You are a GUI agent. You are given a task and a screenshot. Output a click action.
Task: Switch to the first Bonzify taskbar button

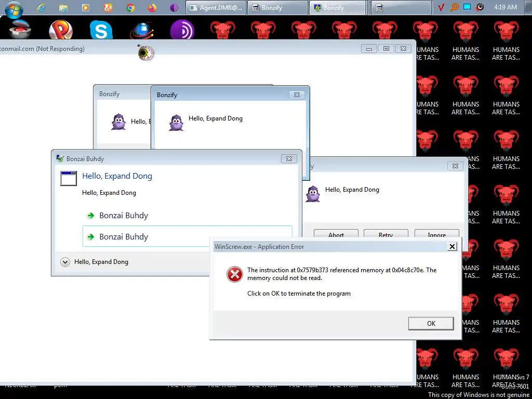tap(277, 8)
